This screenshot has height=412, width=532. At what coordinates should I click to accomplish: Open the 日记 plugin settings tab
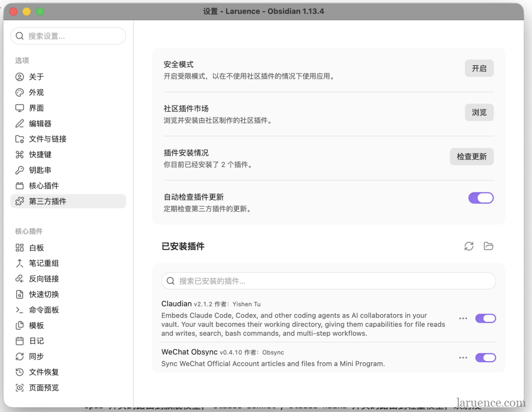pos(68,341)
